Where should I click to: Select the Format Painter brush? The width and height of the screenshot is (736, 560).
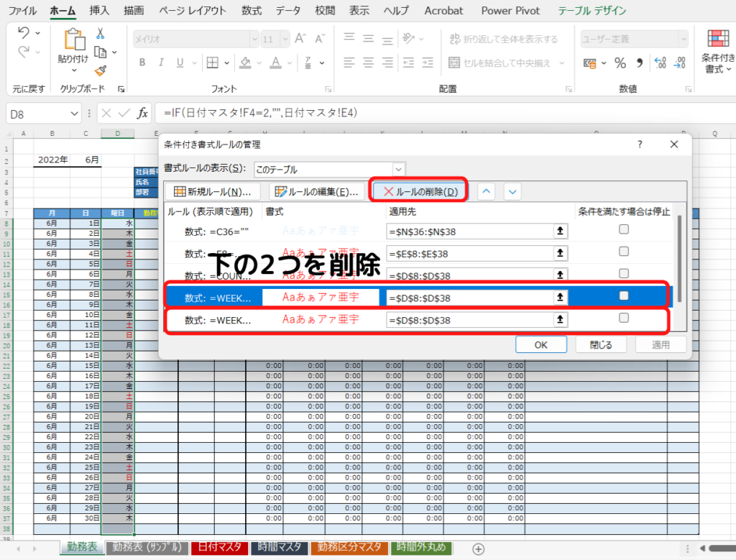click(x=100, y=70)
